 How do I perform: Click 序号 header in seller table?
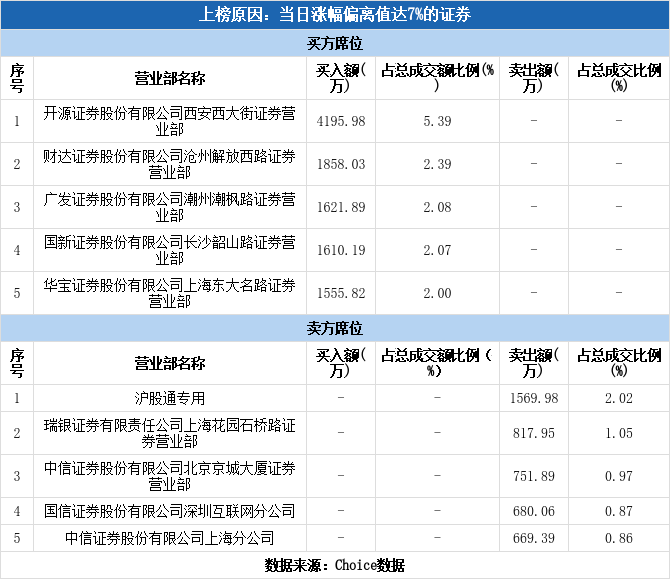17,363
